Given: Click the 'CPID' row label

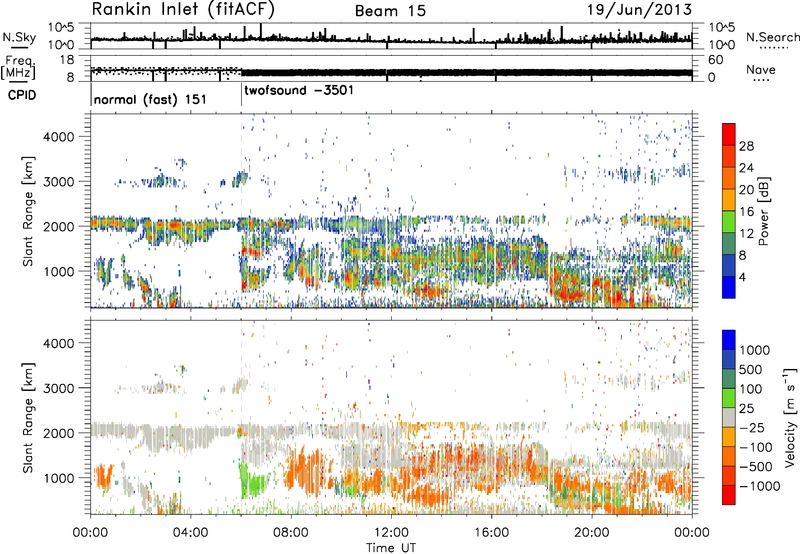Looking at the screenshot, I should coord(22,95).
